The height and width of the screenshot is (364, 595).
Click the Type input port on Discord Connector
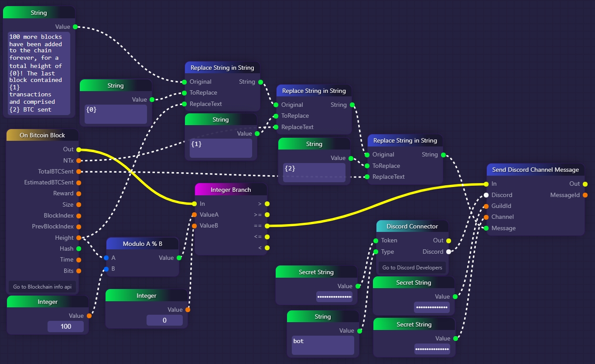(x=376, y=252)
